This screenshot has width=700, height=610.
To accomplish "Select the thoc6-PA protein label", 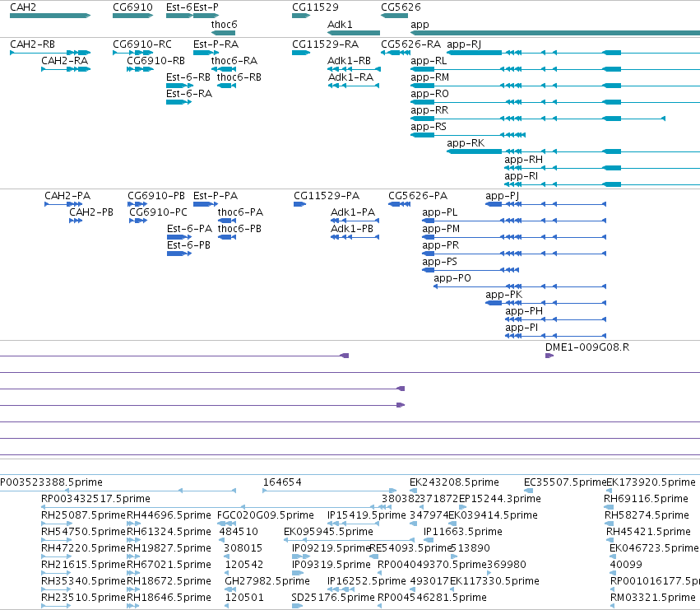I will click(241, 212).
